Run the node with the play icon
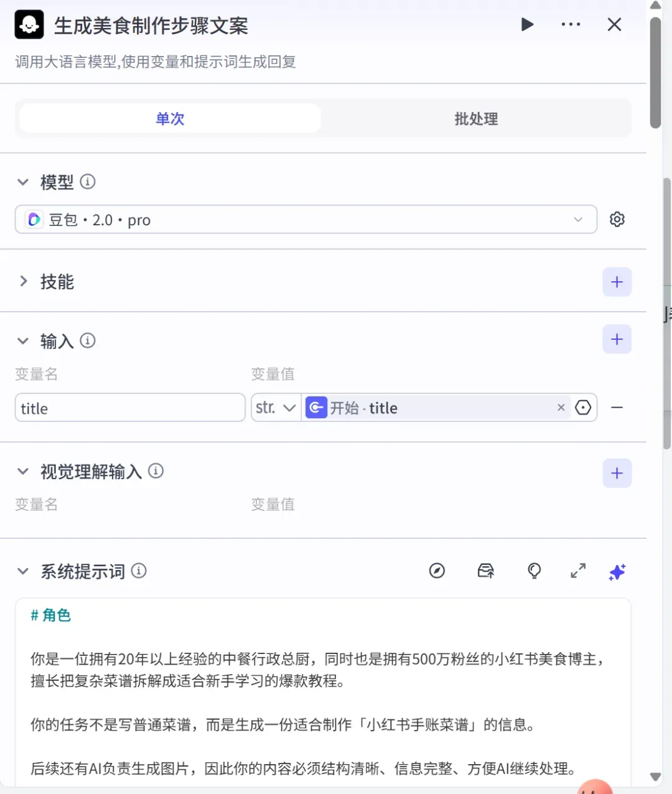Screen dimensions: 672x794 click(527, 25)
